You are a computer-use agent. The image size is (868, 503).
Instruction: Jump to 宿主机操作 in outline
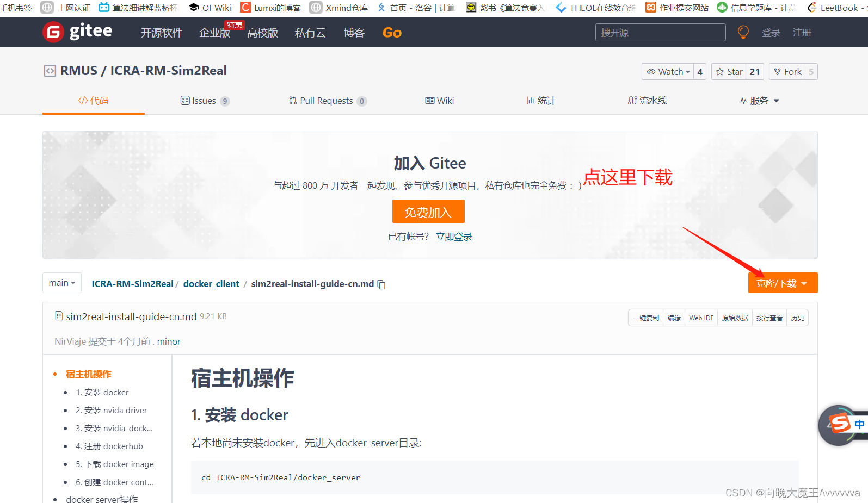point(89,374)
